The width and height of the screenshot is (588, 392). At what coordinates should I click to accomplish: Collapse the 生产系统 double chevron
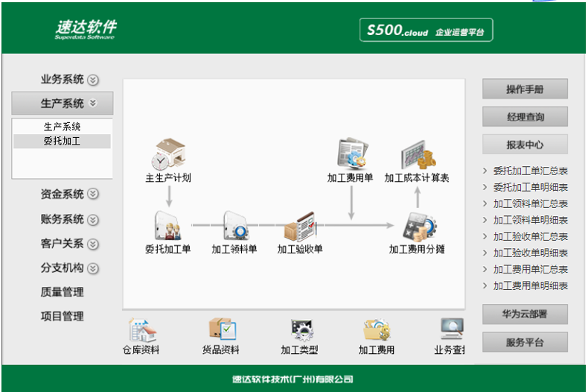(x=93, y=103)
